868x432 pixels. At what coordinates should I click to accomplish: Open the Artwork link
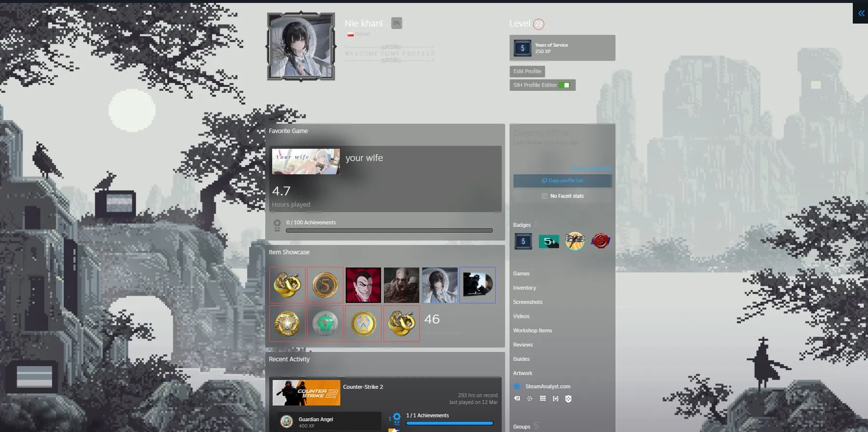[x=523, y=373]
